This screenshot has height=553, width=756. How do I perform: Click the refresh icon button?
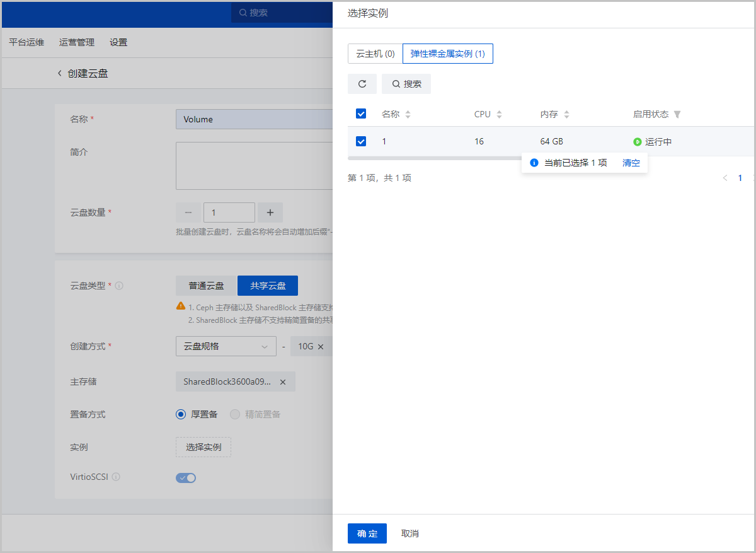coord(362,84)
